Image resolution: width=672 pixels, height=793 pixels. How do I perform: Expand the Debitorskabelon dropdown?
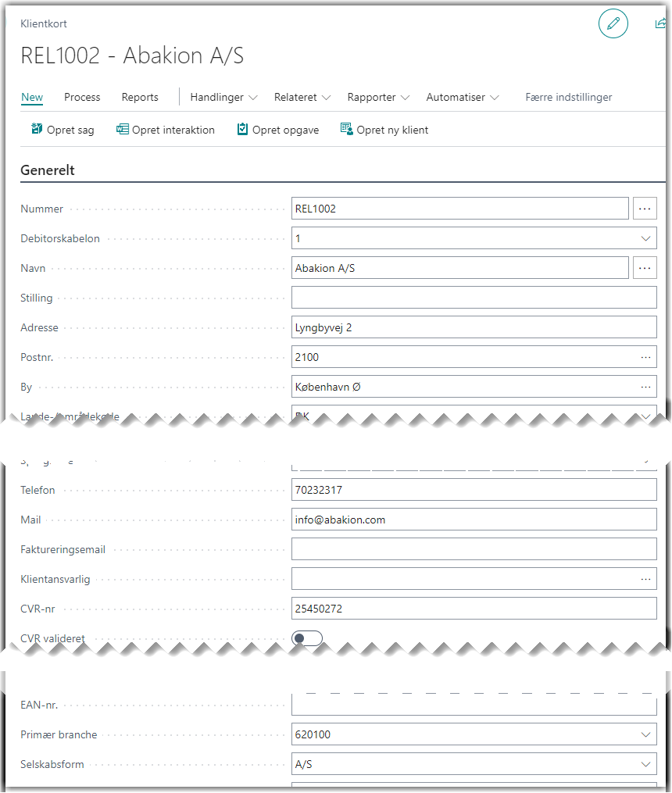645,238
